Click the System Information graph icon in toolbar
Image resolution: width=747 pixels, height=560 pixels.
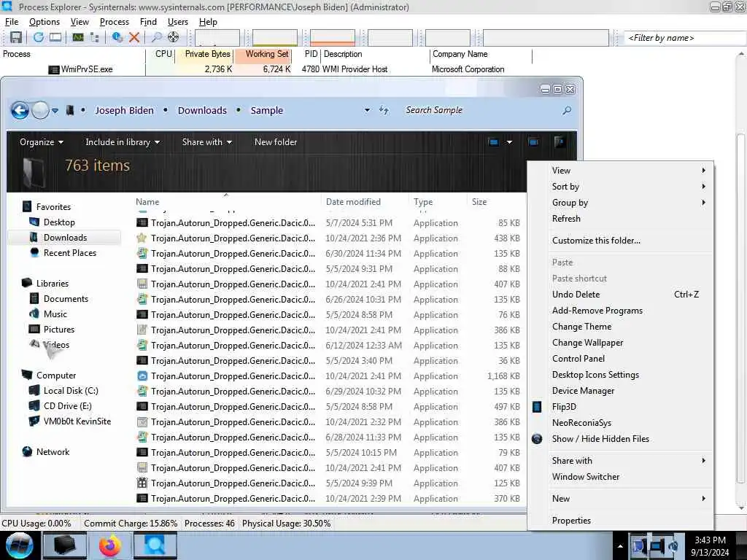click(x=77, y=38)
